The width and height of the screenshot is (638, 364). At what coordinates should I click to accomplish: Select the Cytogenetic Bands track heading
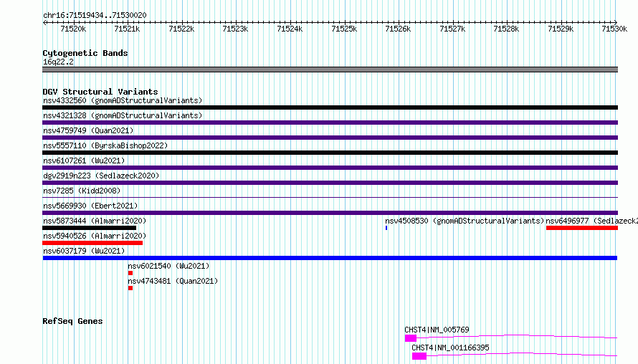tap(85, 53)
